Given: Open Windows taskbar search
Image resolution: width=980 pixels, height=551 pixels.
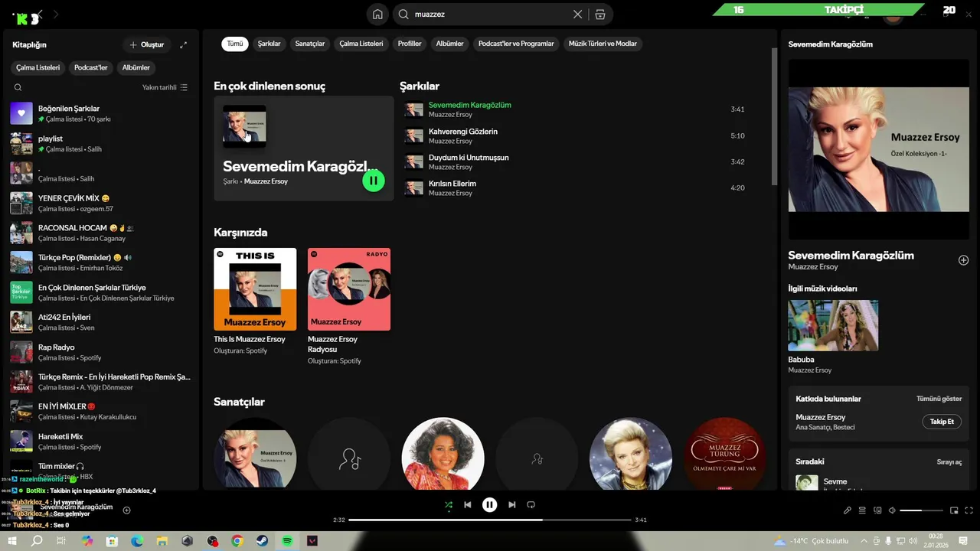Looking at the screenshot, I should 37,541.
